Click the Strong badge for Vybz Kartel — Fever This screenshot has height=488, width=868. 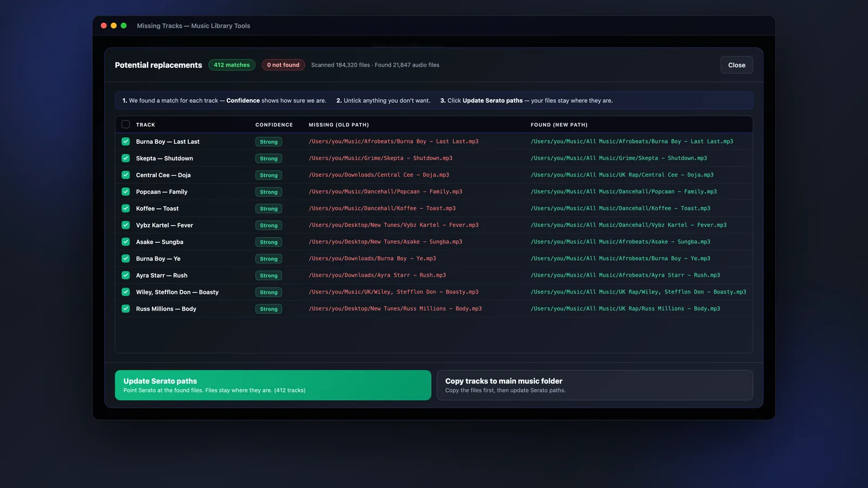(x=269, y=226)
